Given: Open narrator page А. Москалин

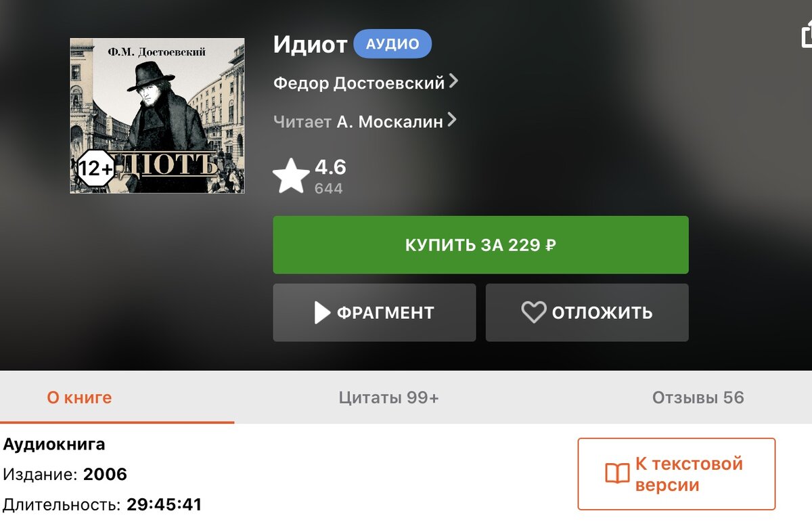Looking at the screenshot, I should [390, 122].
